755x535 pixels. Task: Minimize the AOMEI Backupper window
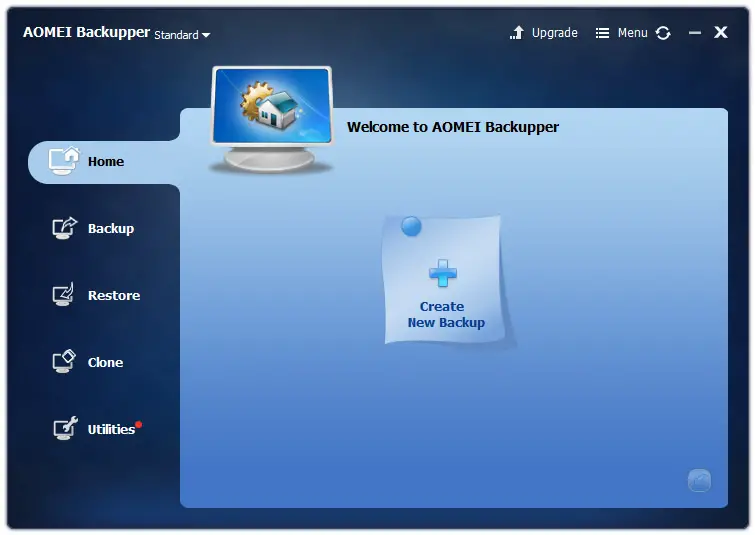click(694, 33)
